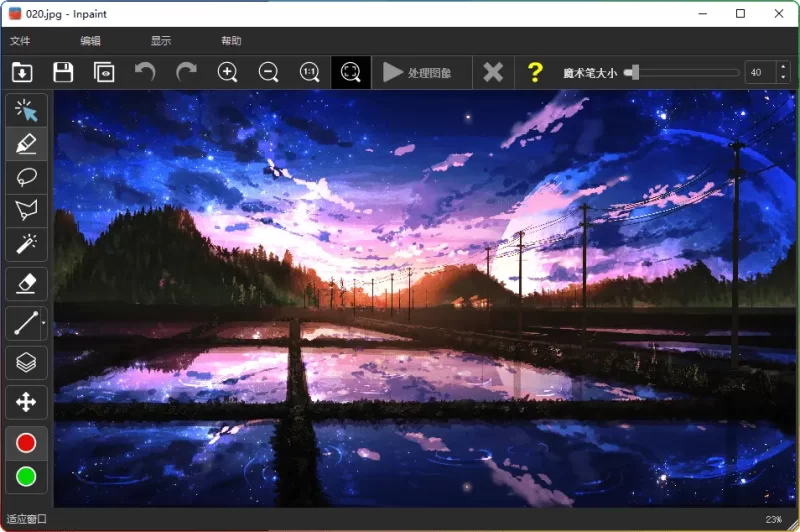
Task: Start processing with 处理图像 button
Action: [417, 72]
